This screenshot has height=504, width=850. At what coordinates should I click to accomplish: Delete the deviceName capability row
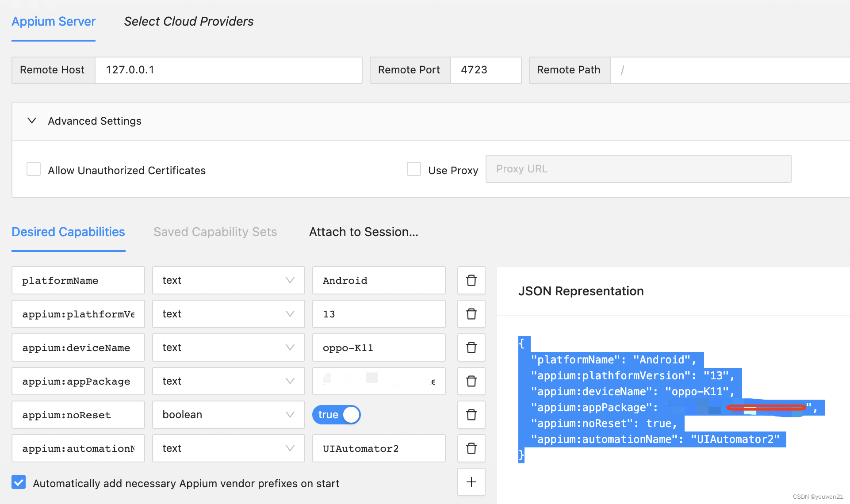(x=471, y=347)
